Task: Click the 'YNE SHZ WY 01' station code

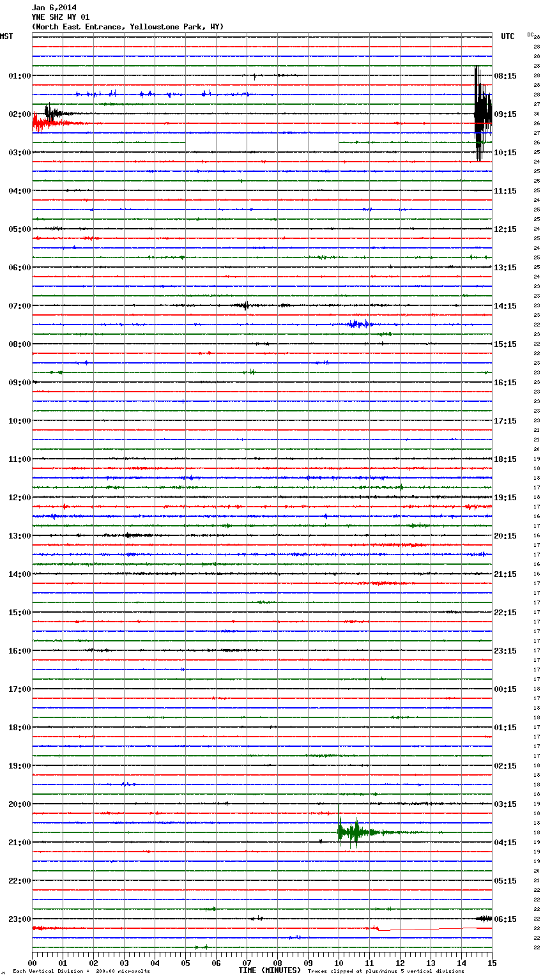Action: point(61,17)
